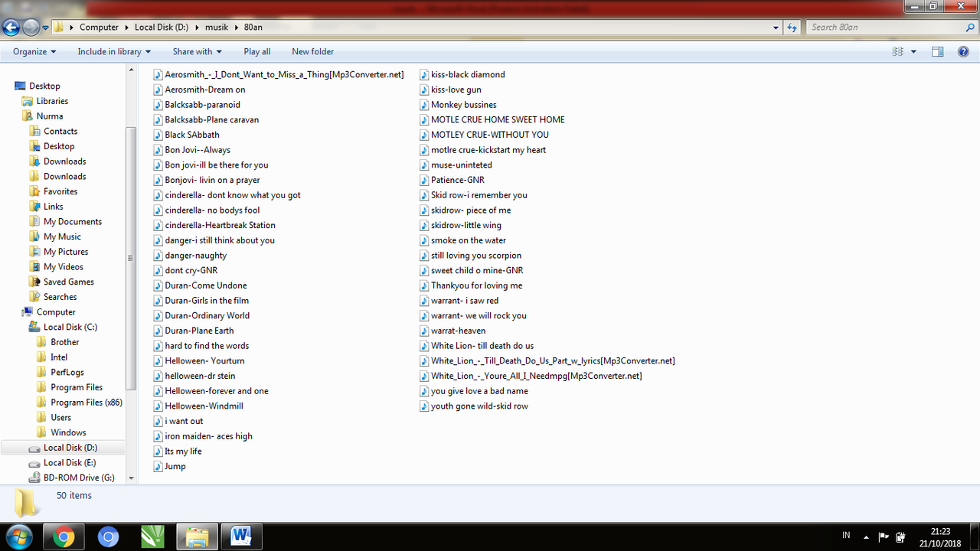Change view with the view icon

coord(898,51)
